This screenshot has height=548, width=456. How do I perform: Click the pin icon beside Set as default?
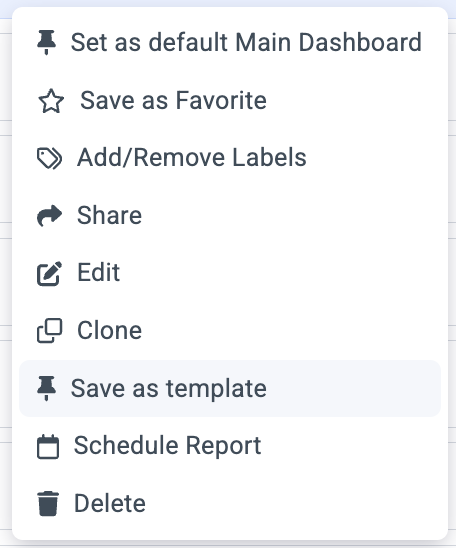46,42
